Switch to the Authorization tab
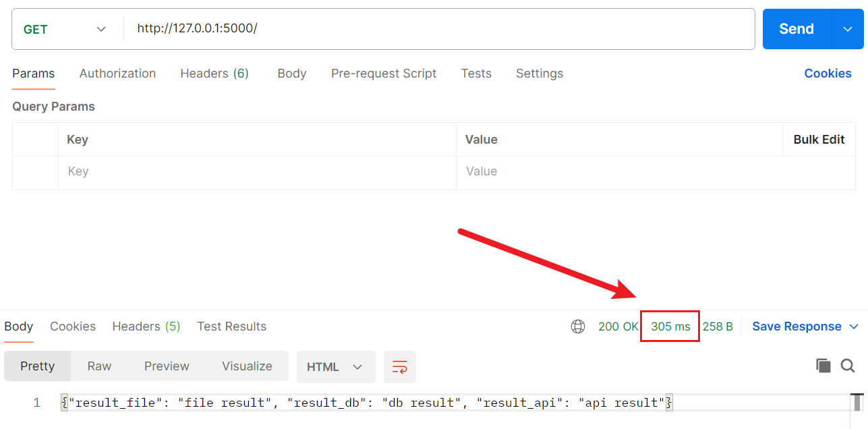This screenshot has width=868, height=429. click(x=117, y=74)
